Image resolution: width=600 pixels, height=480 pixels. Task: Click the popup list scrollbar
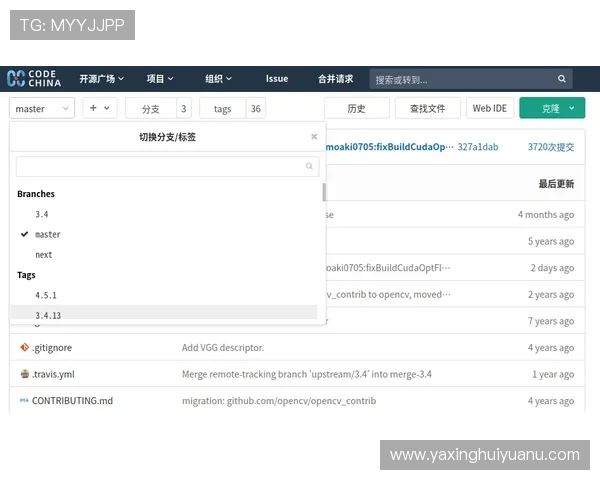[324, 192]
